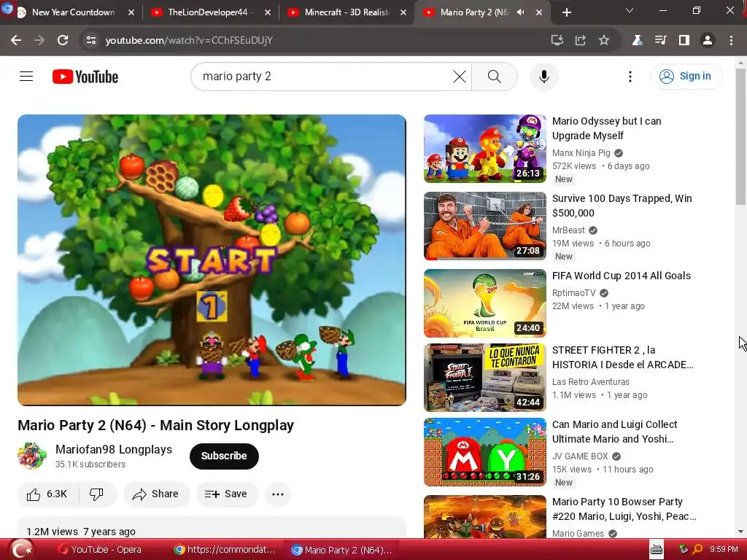Open the on-screen keyboard tray icon
The height and width of the screenshot is (560, 747).
tap(657, 550)
